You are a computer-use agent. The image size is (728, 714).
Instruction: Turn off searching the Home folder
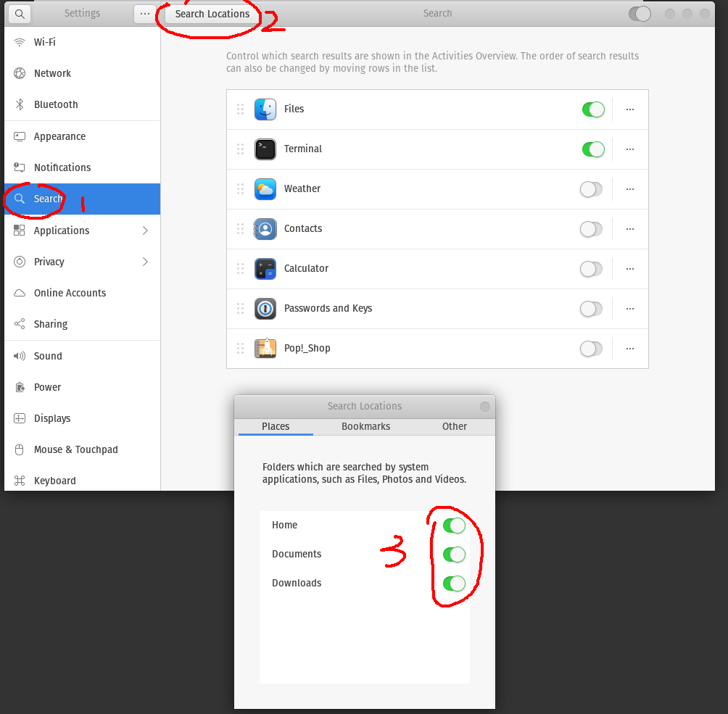tap(453, 526)
